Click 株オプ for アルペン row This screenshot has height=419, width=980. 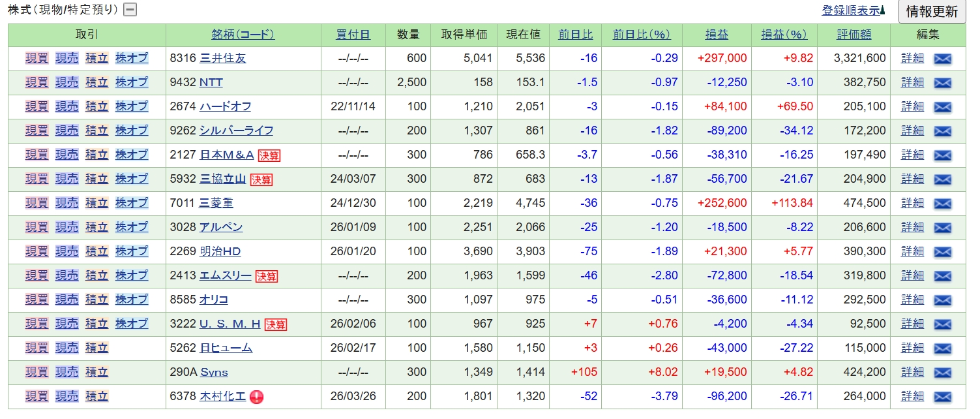point(132,227)
